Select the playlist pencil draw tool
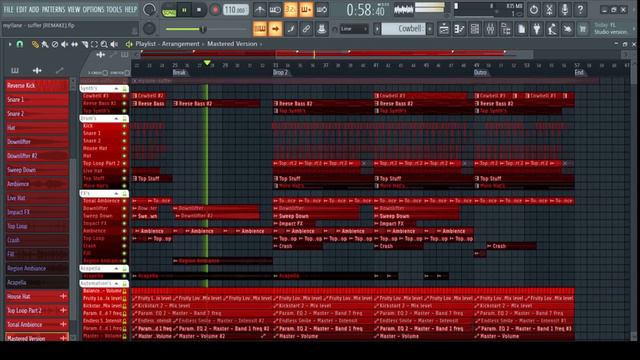The height and width of the screenshot is (360, 640). [x=36, y=44]
